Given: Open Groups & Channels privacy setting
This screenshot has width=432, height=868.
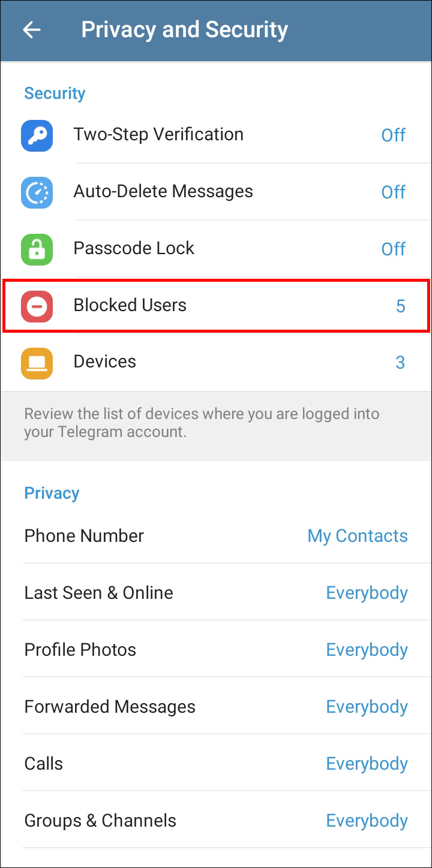Looking at the screenshot, I should 100,821.
